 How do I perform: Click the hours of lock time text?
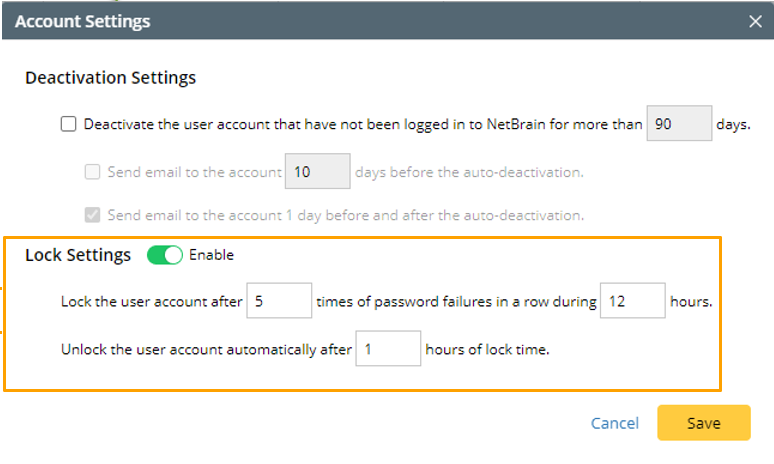coord(485,350)
